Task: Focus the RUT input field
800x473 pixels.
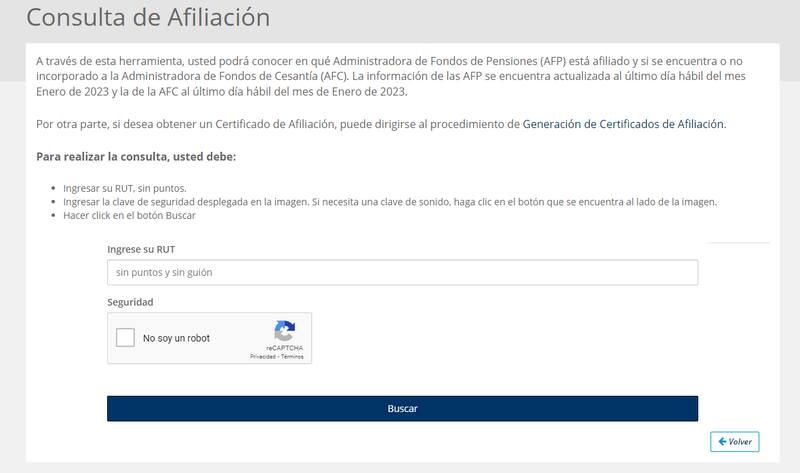Action: 402,272
